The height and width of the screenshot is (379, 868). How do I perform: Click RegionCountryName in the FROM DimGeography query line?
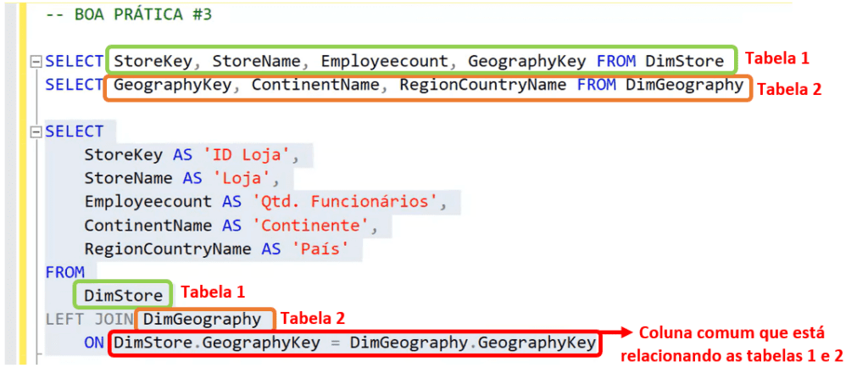tap(483, 86)
